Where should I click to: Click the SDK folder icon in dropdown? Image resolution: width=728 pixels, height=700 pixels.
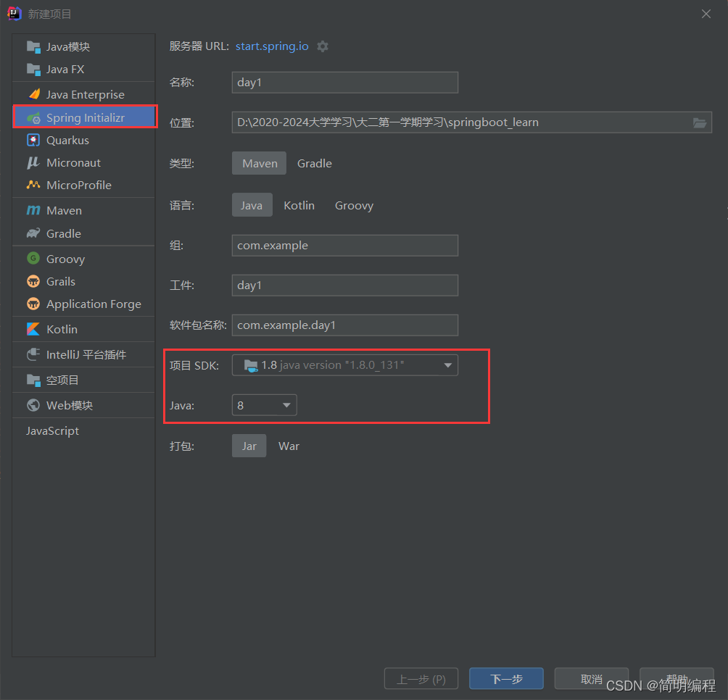coord(251,365)
